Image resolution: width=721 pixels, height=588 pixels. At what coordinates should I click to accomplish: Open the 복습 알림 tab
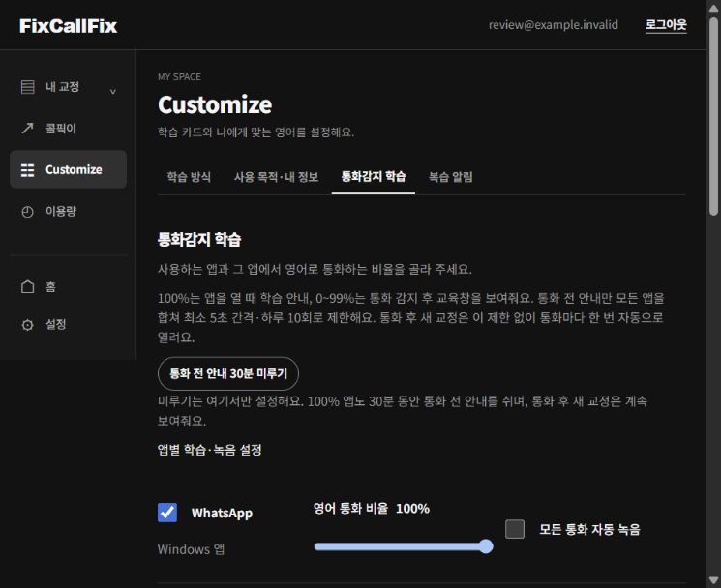(451, 177)
